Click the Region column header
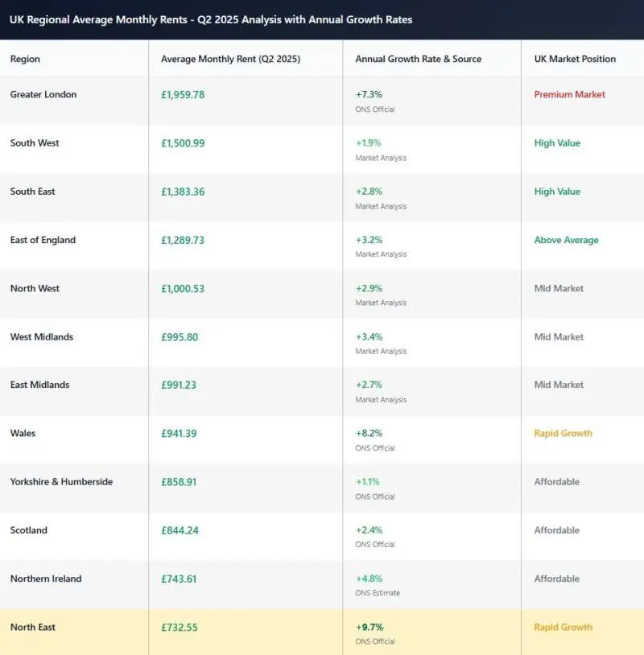The height and width of the screenshot is (655, 644). coord(25,59)
